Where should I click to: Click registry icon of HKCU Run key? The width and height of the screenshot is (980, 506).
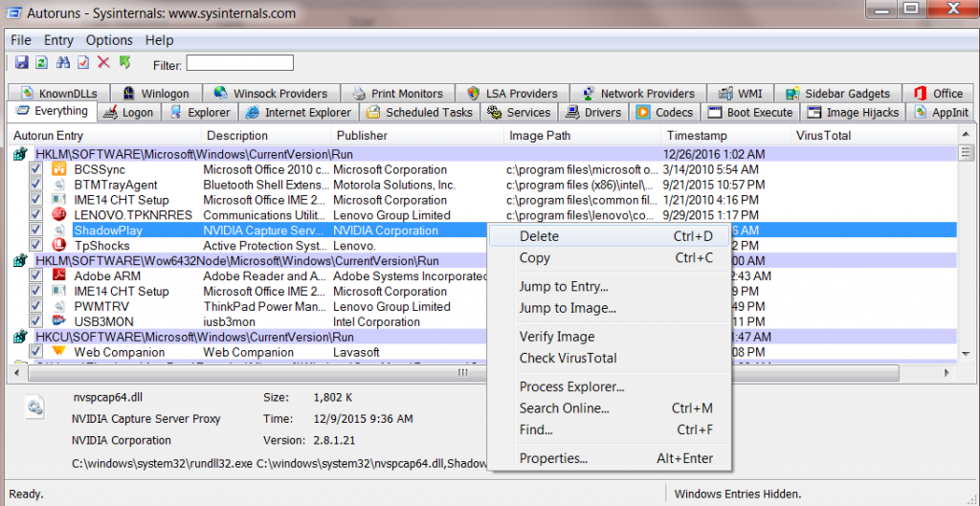21,337
